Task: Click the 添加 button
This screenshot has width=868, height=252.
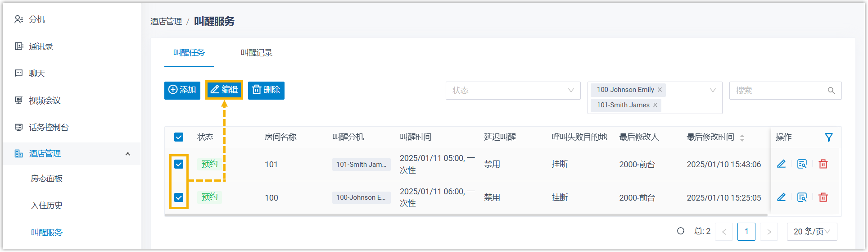Action: click(182, 90)
